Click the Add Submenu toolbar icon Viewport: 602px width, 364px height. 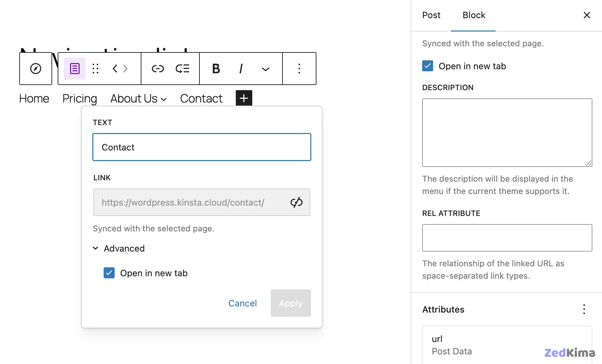(x=183, y=69)
